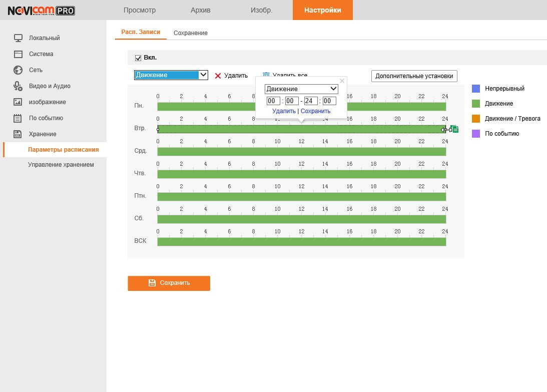This screenshot has height=392, width=547.
Task: Open the Сохранение sub-tab
Action: (x=191, y=33)
